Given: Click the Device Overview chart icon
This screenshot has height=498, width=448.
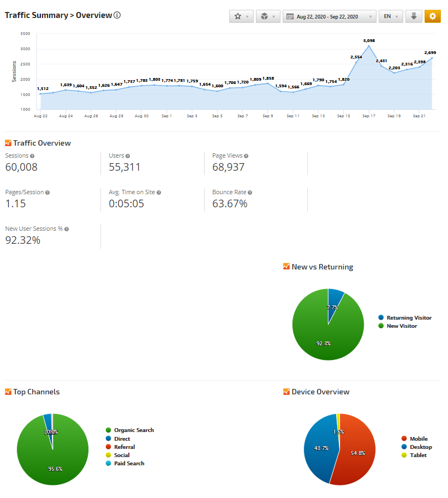Looking at the screenshot, I should click(286, 392).
